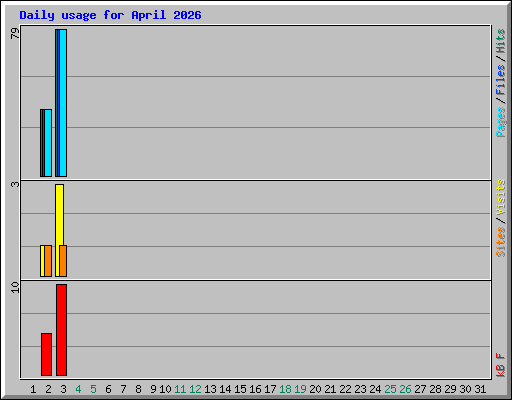Click the y-axis value 79
The width and height of the screenshot is (512, 400).
coord(15,33)
